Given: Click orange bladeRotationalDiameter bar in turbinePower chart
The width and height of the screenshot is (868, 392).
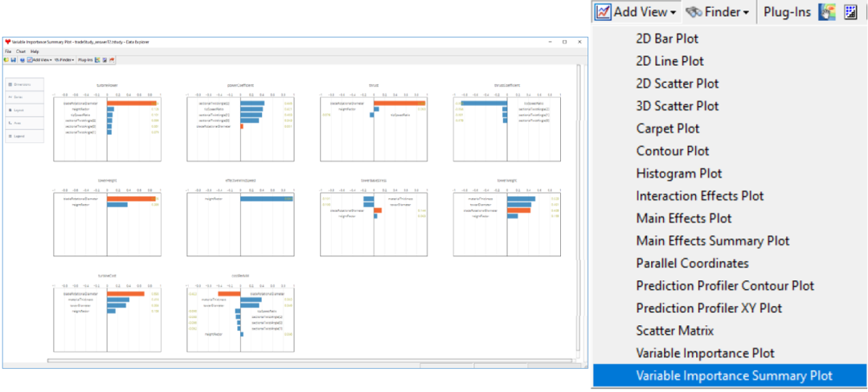Looking at the screenshot, I should click(x=131, y=103).
